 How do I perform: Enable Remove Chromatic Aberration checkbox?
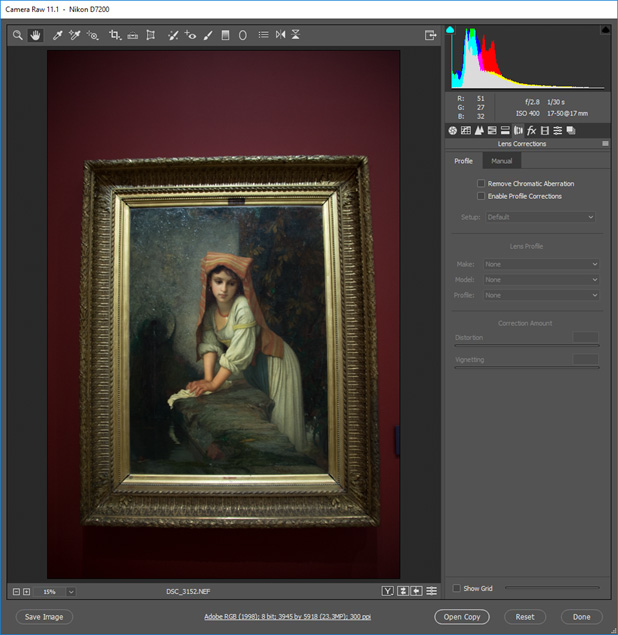[481, 184]
